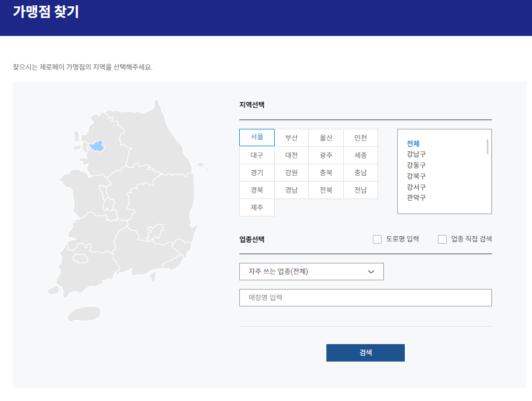Image resolution: width=532 pixels, height=401 pixels.
Task: Pick 강서구 from district list
Action: [x=416, y=187]
